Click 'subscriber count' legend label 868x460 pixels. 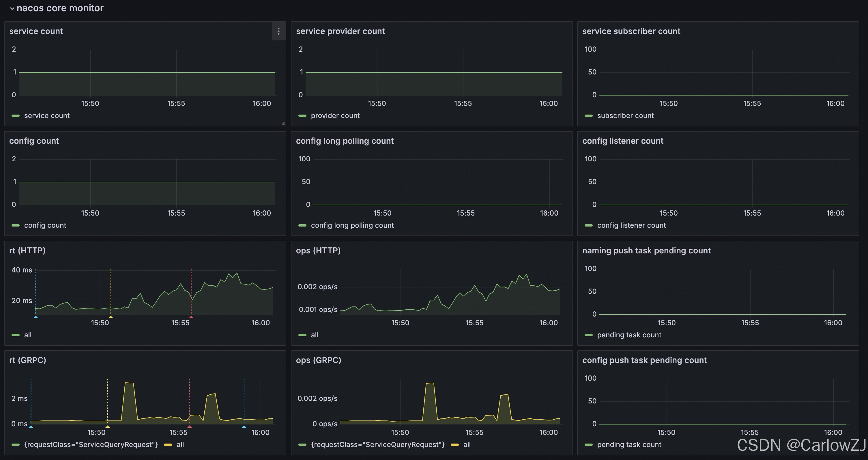pyautogui.click(x=625, y=116)
